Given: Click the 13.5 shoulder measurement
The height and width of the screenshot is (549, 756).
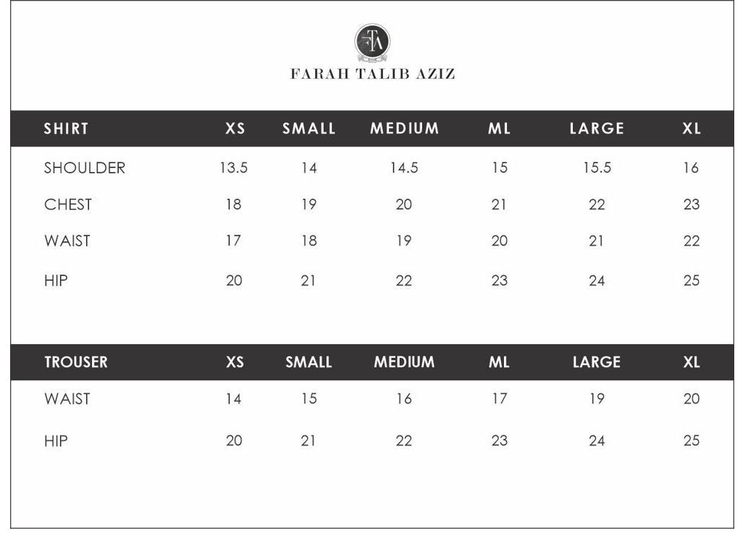Looking at the screenshot, I should point(233,168).
